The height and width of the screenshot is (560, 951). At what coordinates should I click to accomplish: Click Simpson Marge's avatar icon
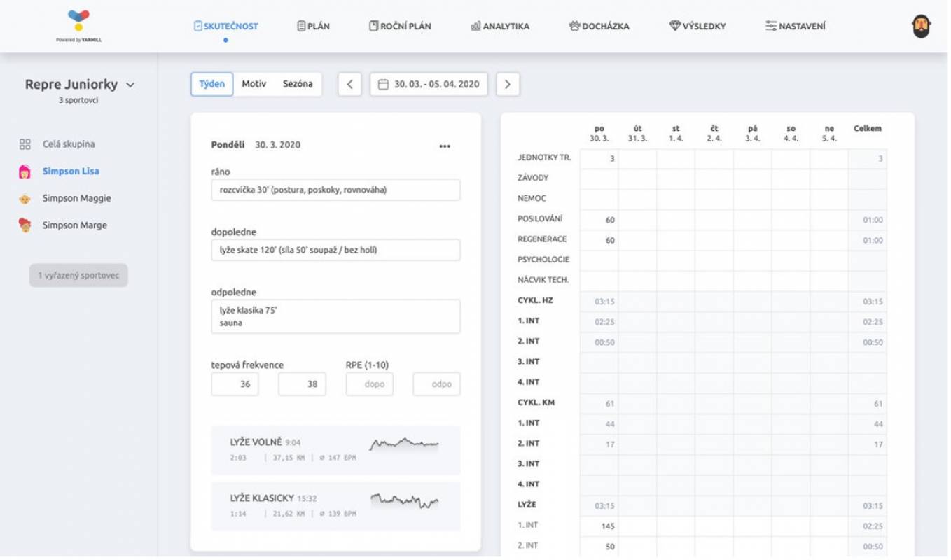click(x=25, y=225)
